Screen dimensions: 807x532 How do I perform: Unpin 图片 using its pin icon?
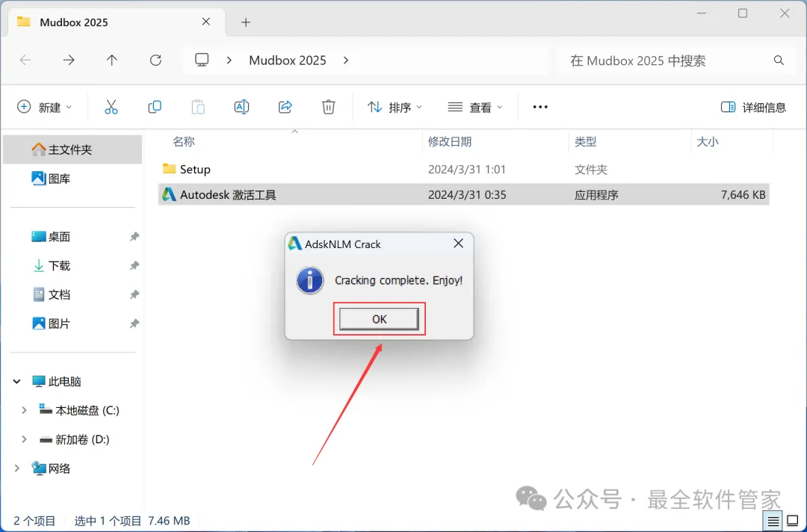134,324
